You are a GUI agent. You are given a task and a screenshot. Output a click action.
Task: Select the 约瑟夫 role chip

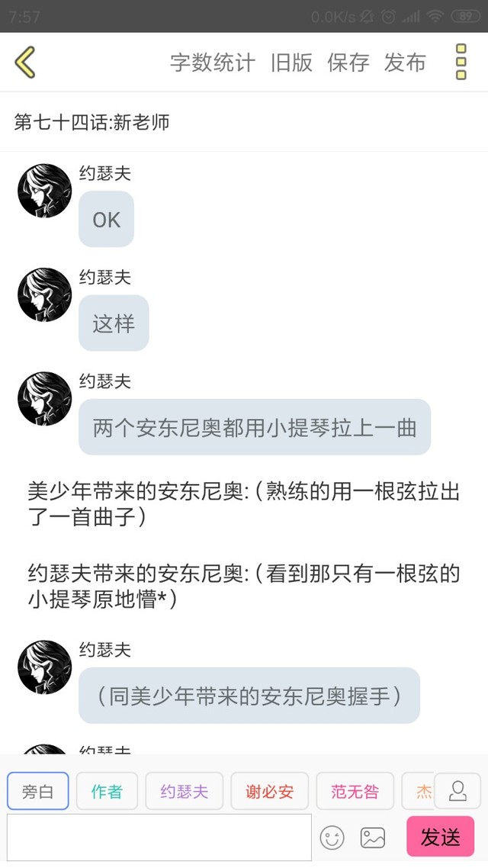[x=185, y=791]
